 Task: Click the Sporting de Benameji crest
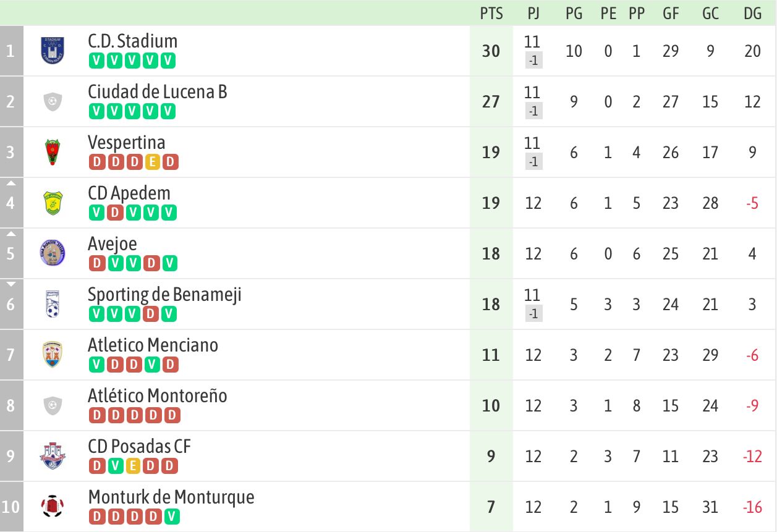click(x=53, y=304)
